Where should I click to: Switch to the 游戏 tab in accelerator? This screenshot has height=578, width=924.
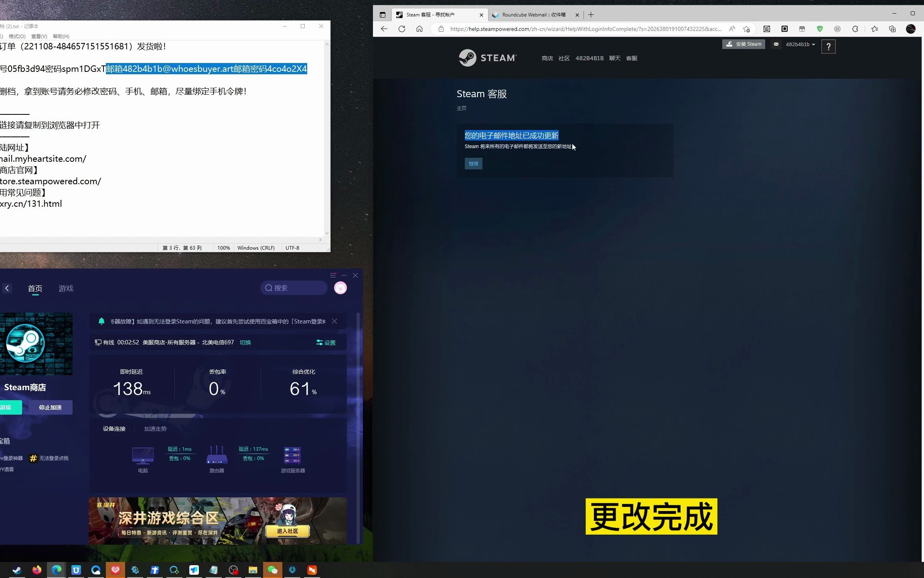[66, 288]
